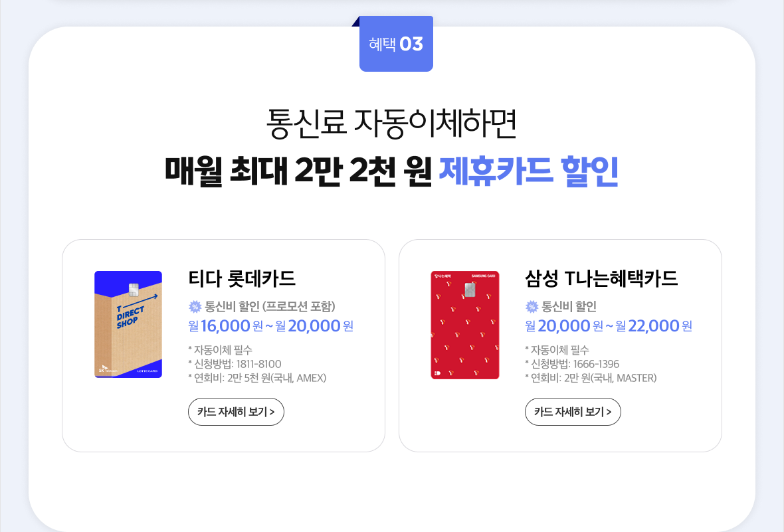
Task: Click the blue 제휴카드 할인 heading text
Action: 529,171
